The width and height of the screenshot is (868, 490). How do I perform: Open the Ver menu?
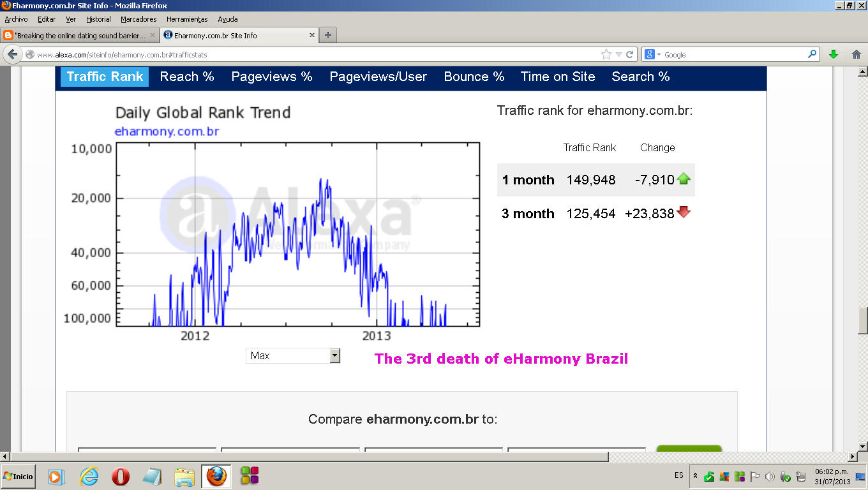71,19
